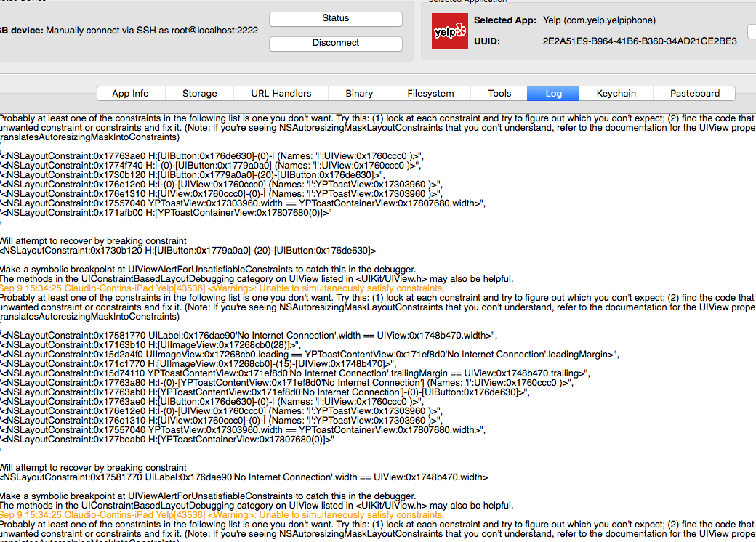
Task: Go to the Filesystem tab
Action: 430,94
